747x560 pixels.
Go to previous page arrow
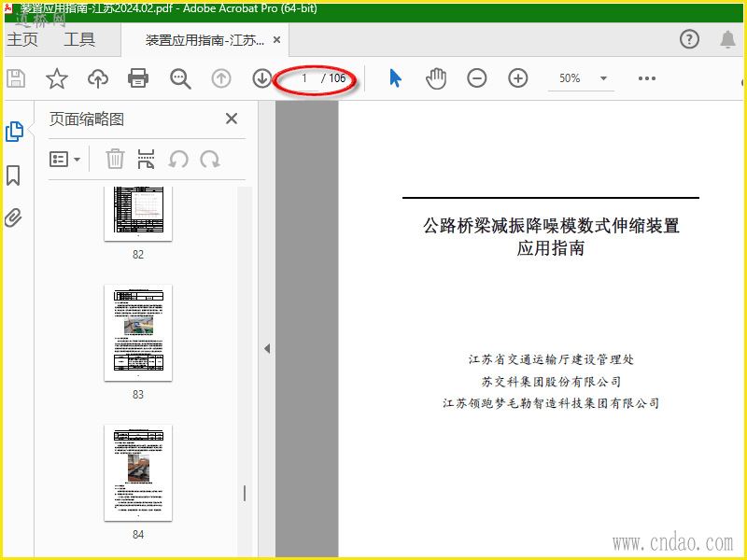(221, 78)
